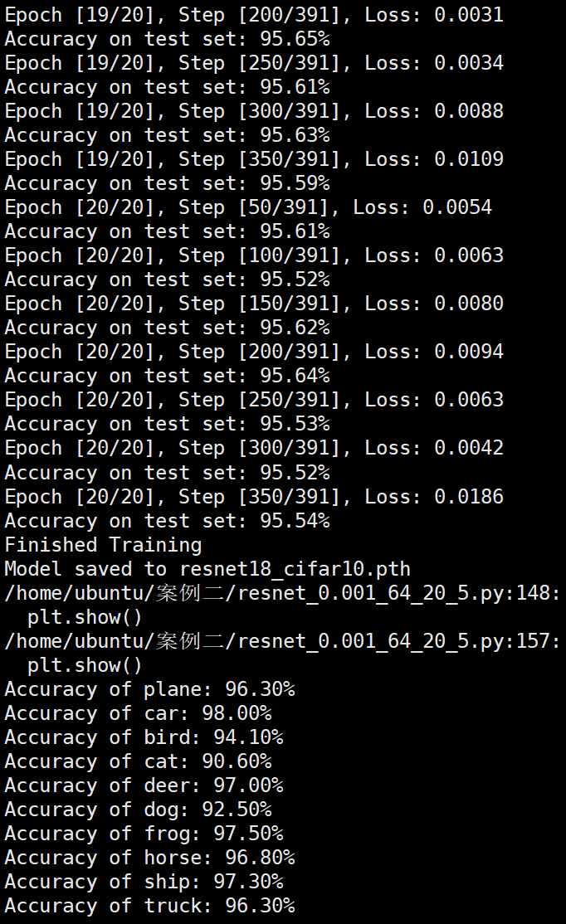
Task: Click the test accuracy 95.65% line
Action: 167,39
